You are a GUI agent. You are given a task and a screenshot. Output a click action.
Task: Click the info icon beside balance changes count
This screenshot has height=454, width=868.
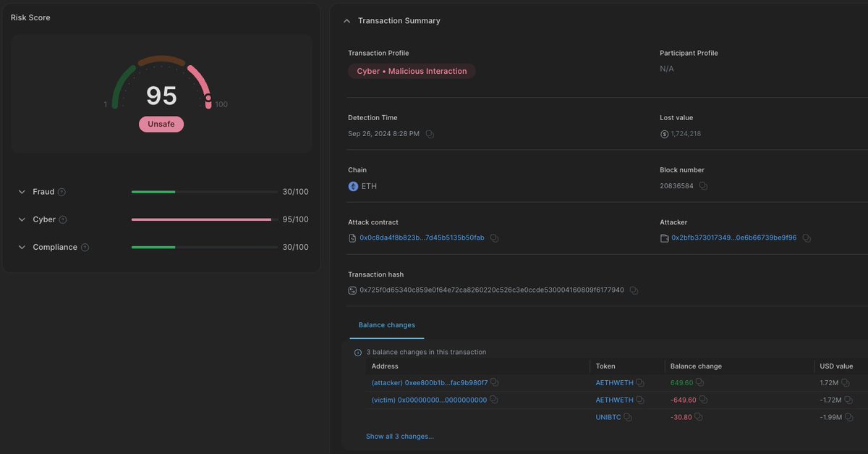(x=358, y=352)
